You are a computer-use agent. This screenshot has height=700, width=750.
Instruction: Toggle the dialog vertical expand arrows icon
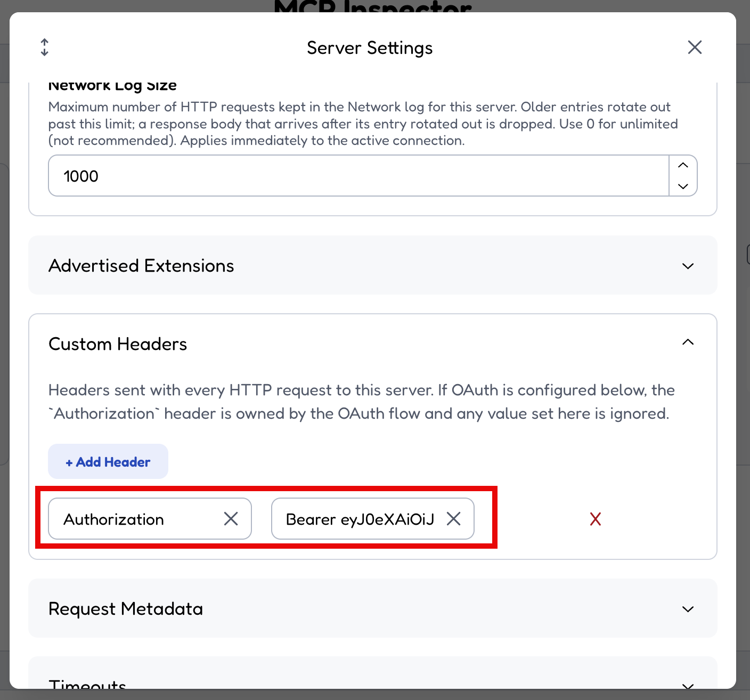[x=45, y=47]
